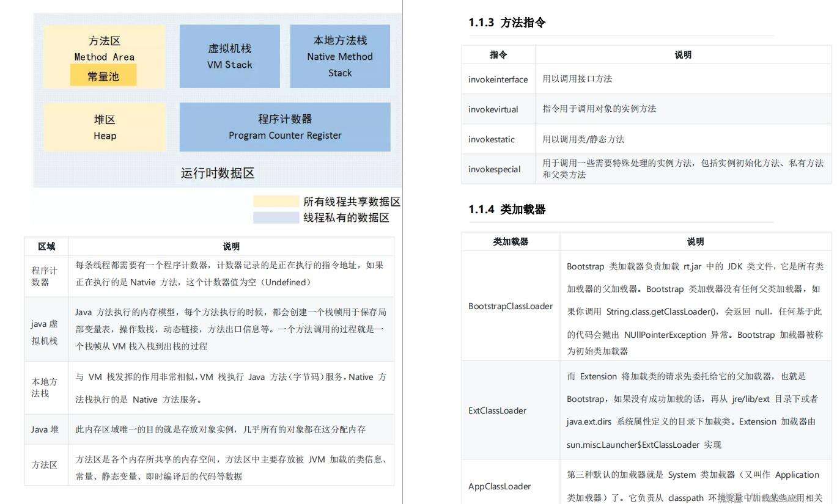This screenshot has width=837, height=504.
Task: Click the heading 1.1.4 类加载器
Action: [x=507, y=210]
